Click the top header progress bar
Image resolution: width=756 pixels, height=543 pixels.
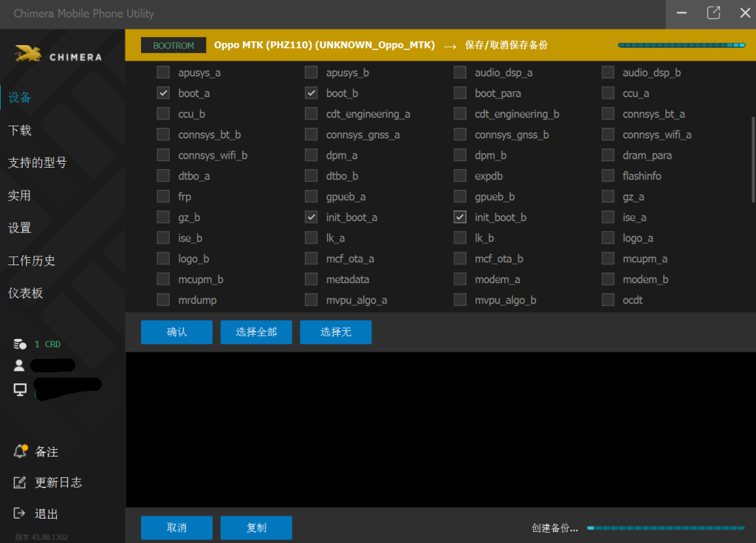[x=681, y=45]
